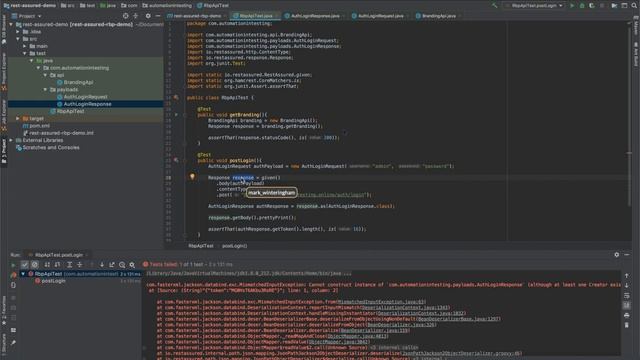
Task: Start debugging with the Debug bug icon
Action: [x=582, y=6]
